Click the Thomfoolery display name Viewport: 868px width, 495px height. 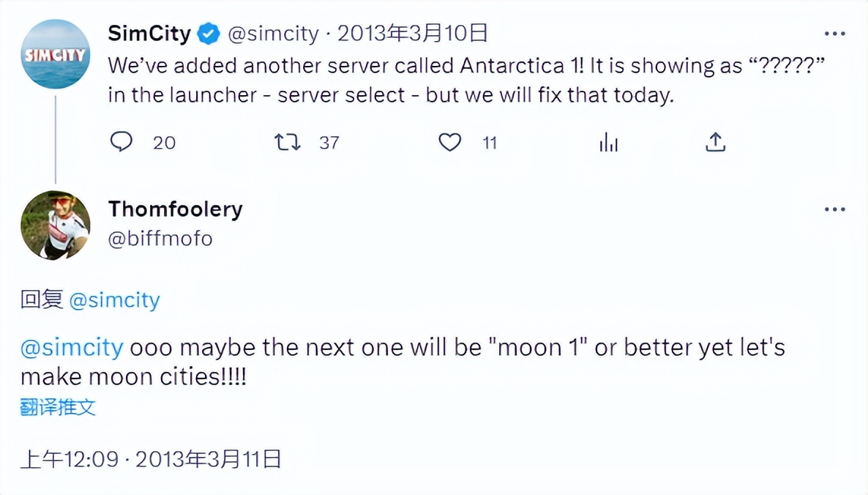click(175, 209)
